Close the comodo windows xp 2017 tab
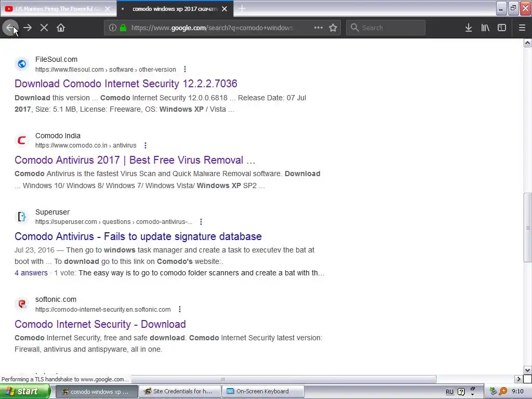Screen dimensions: 532x399 224,9
